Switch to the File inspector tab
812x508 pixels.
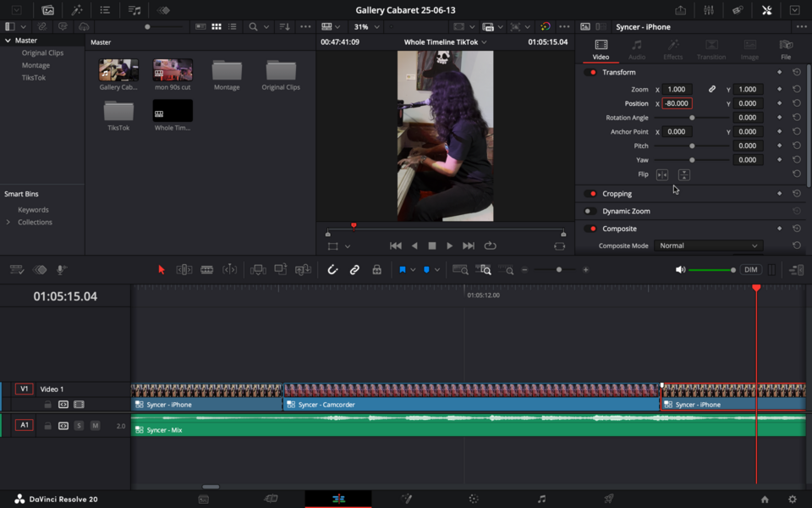[786, 50]
